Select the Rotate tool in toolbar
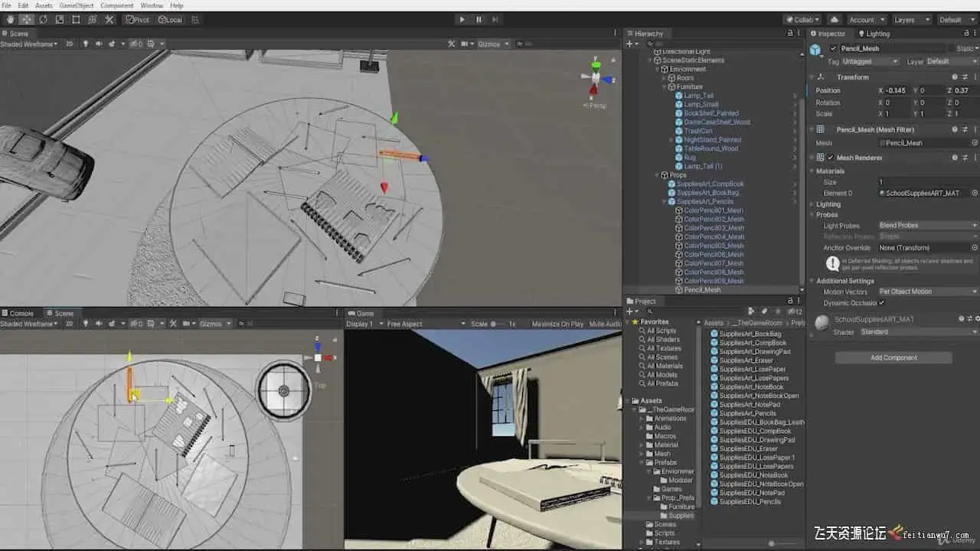 (x=43, y=19)
